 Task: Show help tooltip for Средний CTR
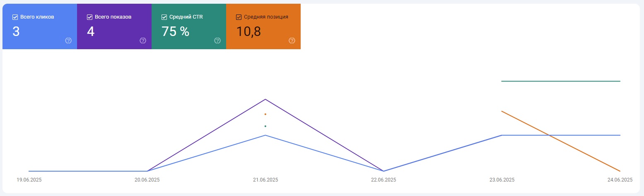click(217, 41)
